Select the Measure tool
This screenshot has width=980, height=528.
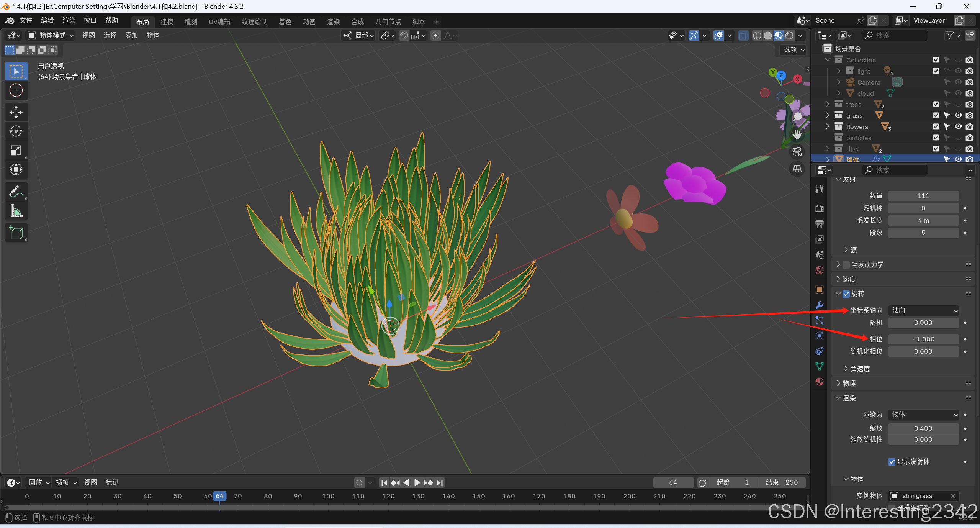coord(16,211)
